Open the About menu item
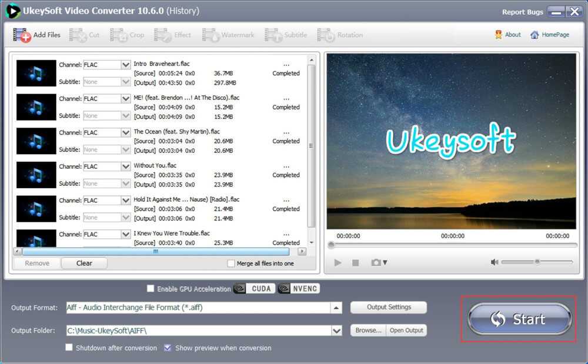 (508, 35)
